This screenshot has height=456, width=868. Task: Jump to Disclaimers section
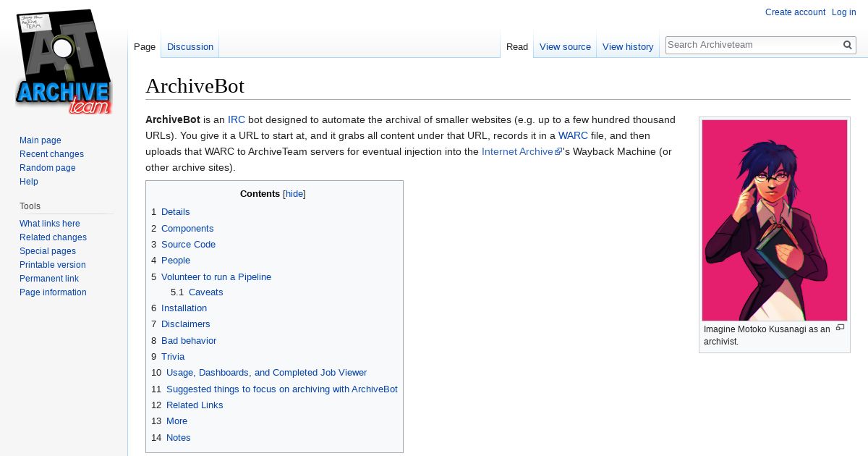click(x=186, y=324)
